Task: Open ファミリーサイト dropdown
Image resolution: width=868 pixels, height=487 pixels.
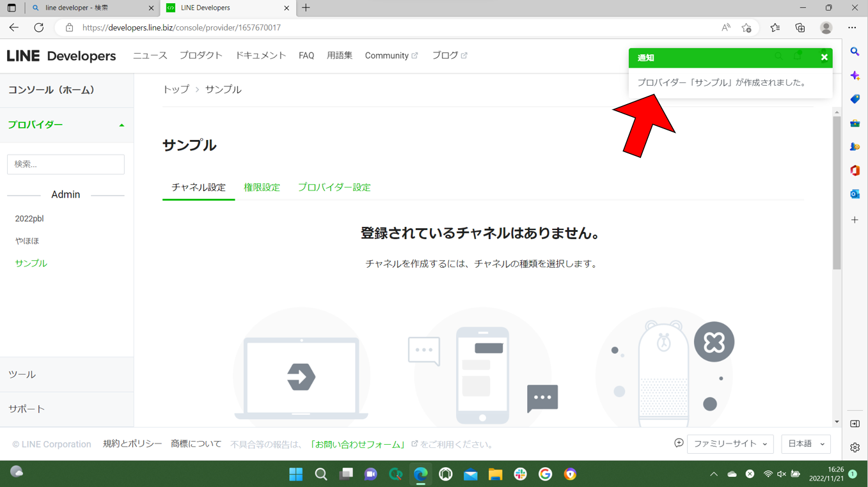Action: [730, 444]
